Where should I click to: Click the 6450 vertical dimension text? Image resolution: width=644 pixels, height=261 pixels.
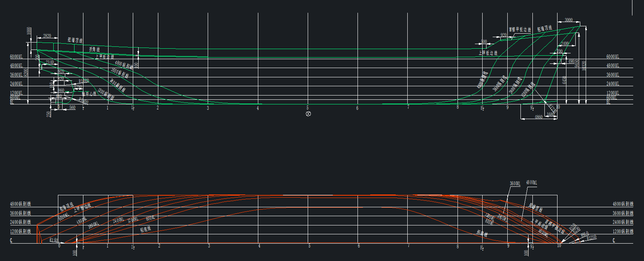[x=564, y=80]
